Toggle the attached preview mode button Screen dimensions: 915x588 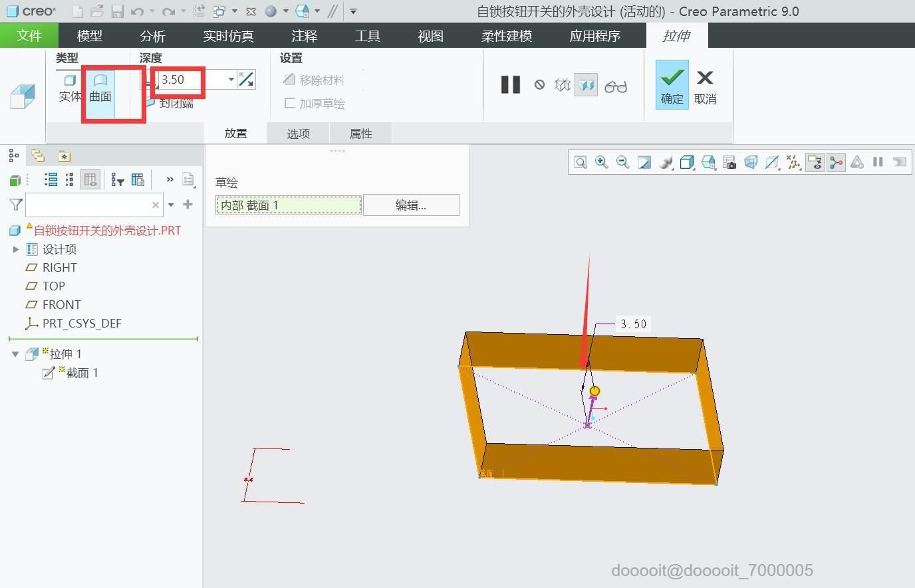click(x=586, y=86)
